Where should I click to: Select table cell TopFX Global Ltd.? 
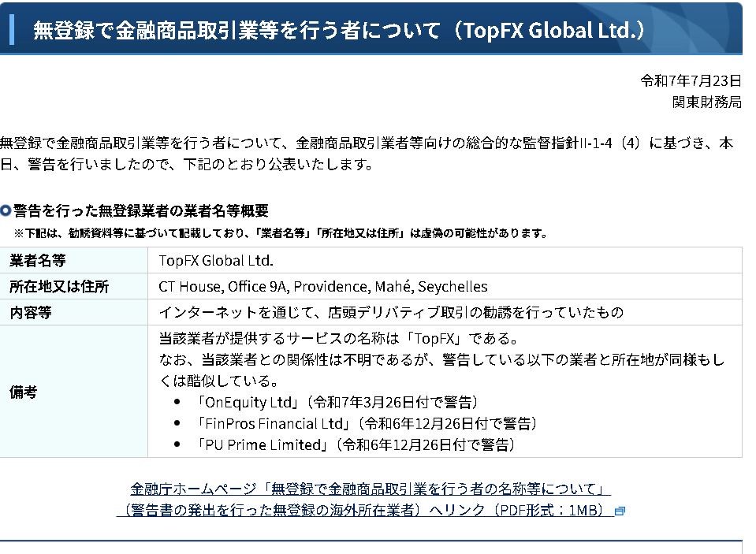pyautogui.click(x=445, y=260)
